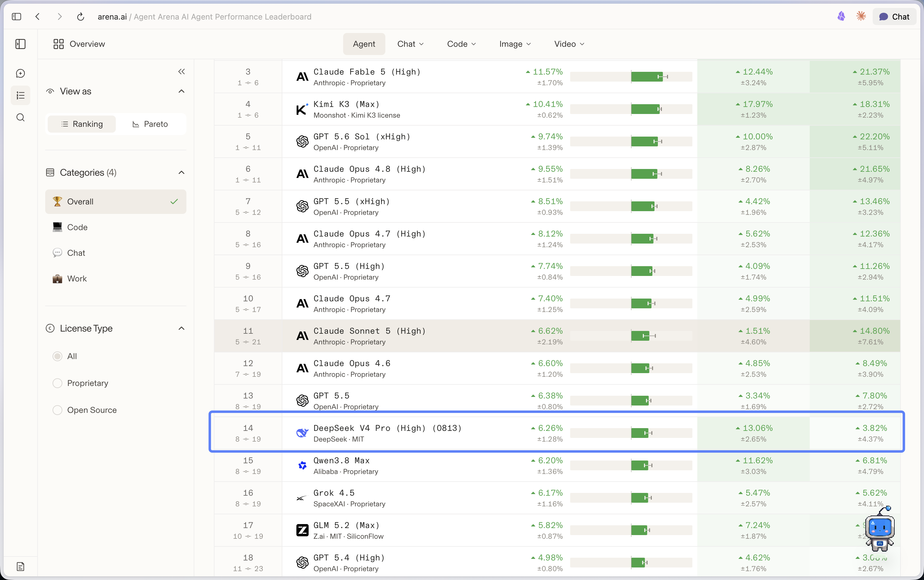The width and height of the screenshot is (924, 580).
Task: Click the OpenAI logo beside GPT 5.5 (High)
Action: pyautogui.click(x=302, y=271)
